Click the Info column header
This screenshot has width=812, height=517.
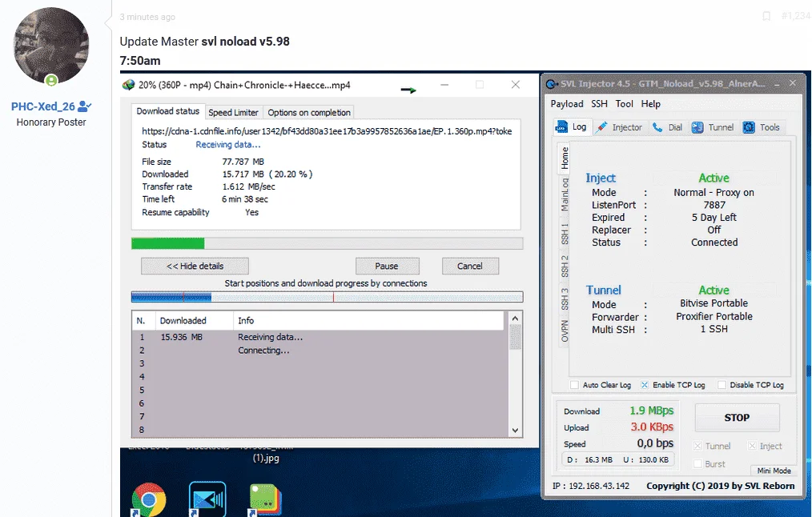tap(368, 321)
